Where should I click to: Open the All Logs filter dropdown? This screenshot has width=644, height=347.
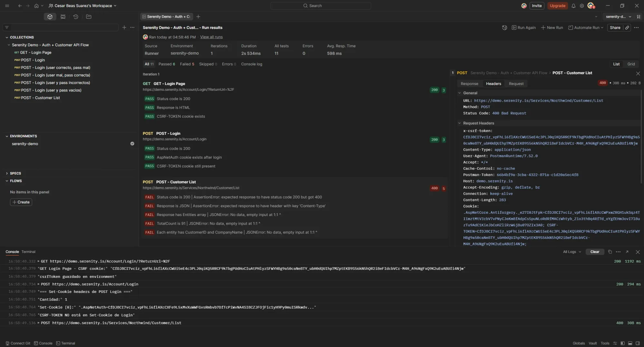(x=571, y=252)
